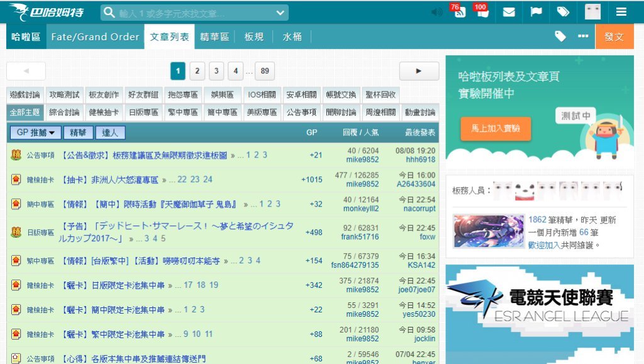The height and width of the screenshot is (364, 644).
Task: Filter by 聖杯回收 category
Action: coord(380,95)
